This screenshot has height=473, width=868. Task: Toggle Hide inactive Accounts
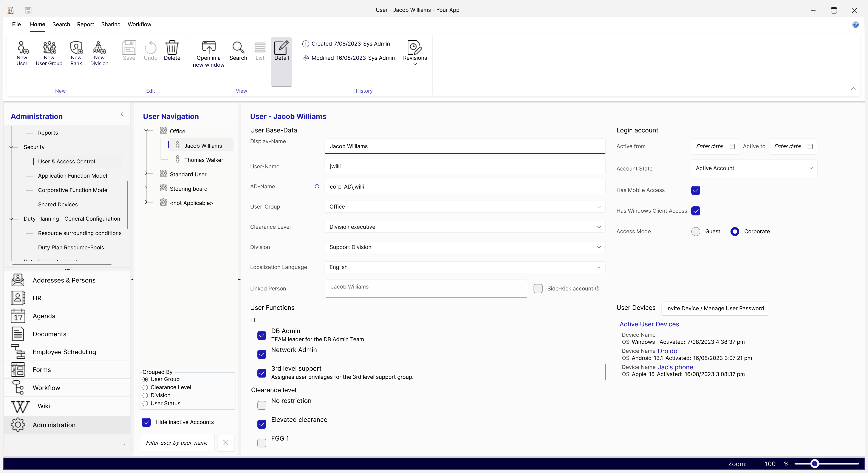(146, 422)
